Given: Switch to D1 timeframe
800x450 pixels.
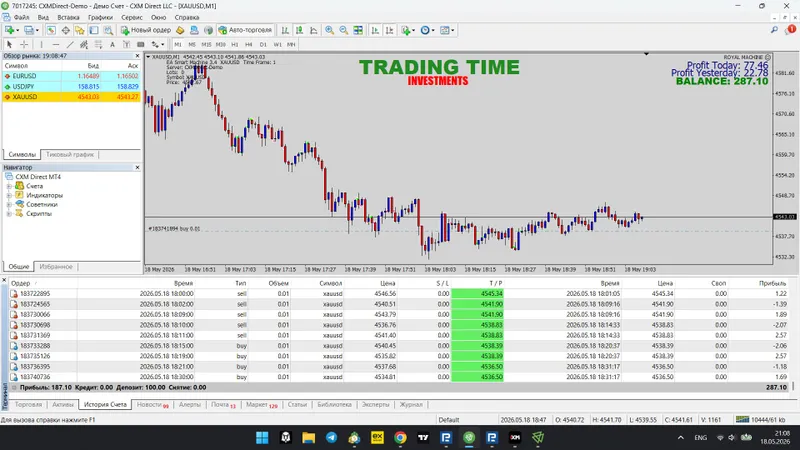Looking at the screenshot, I should pos(263,45).
